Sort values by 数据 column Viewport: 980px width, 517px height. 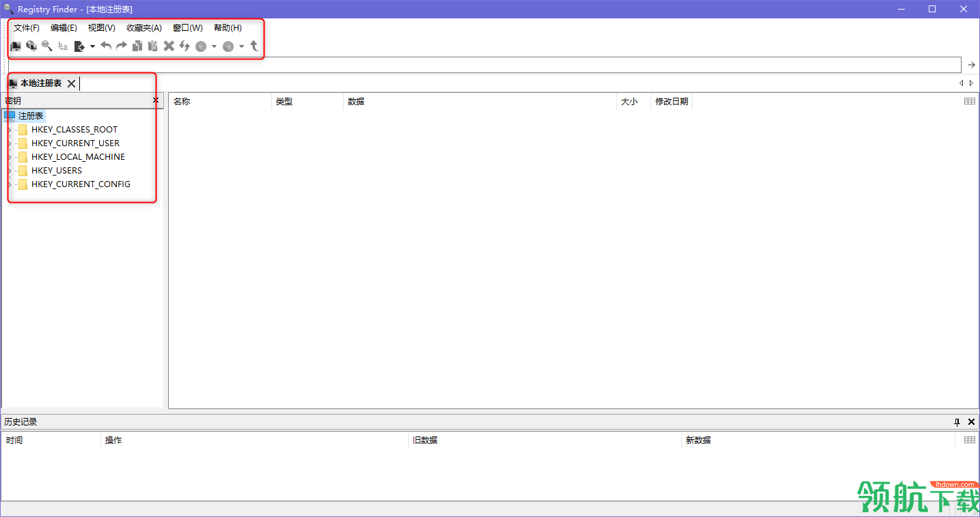[480, 101]
